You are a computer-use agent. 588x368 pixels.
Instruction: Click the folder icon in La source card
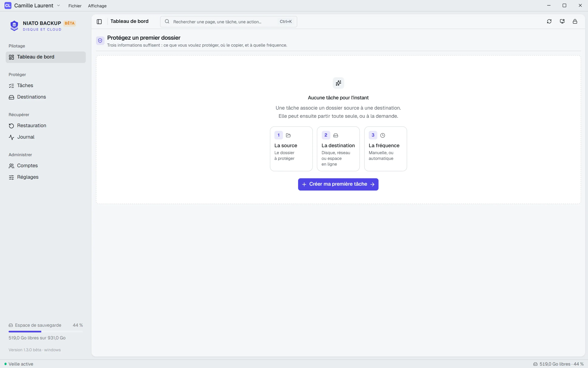click(x=288, y=135)
